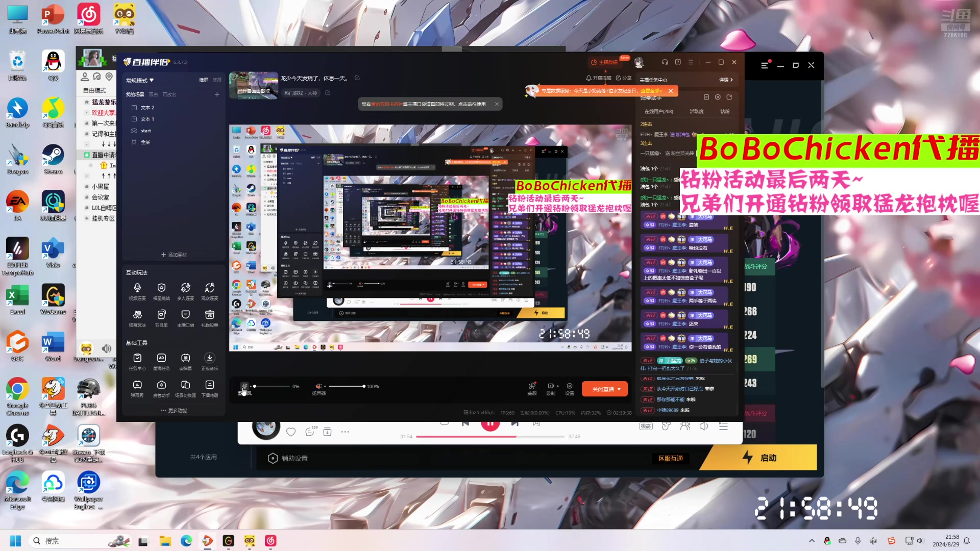Open 弹幕秀 danmaku show tool
The height and width of the screenshot is (551, 980).
click(137, 388)
